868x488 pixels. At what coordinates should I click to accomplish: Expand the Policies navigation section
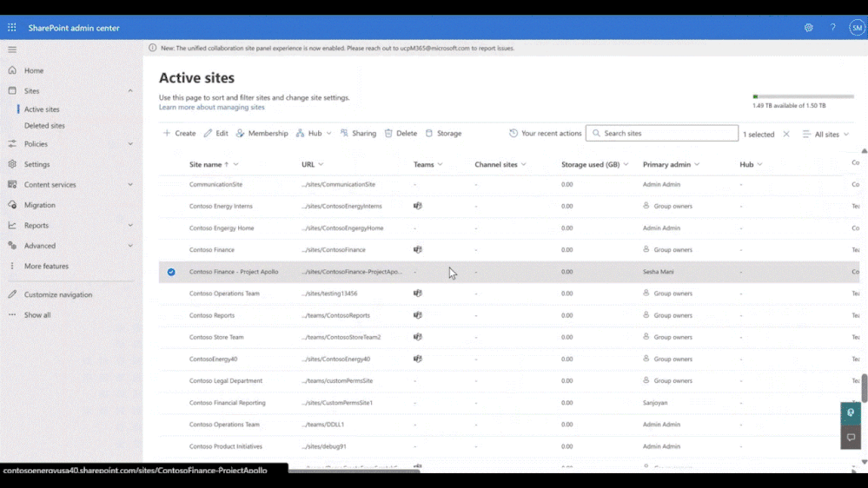click(130, 144)
